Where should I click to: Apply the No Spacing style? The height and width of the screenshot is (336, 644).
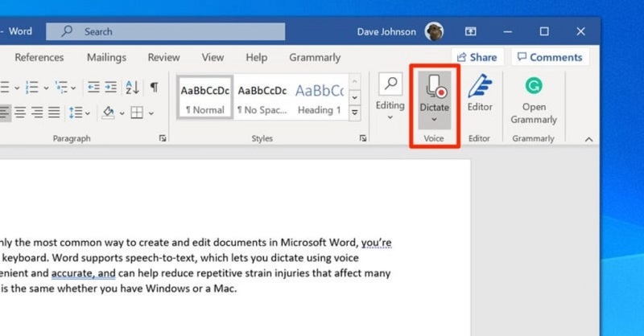point(262,97)
